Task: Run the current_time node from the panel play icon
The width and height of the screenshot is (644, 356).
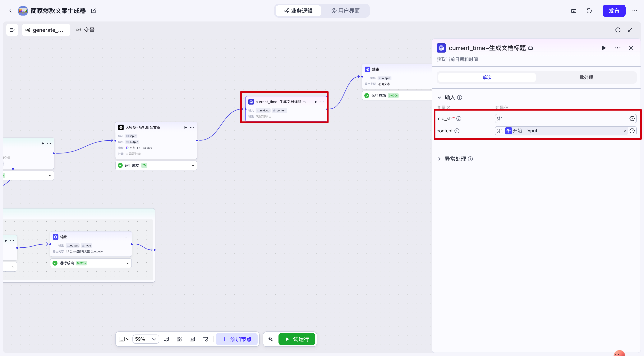Action: point(604,48)
